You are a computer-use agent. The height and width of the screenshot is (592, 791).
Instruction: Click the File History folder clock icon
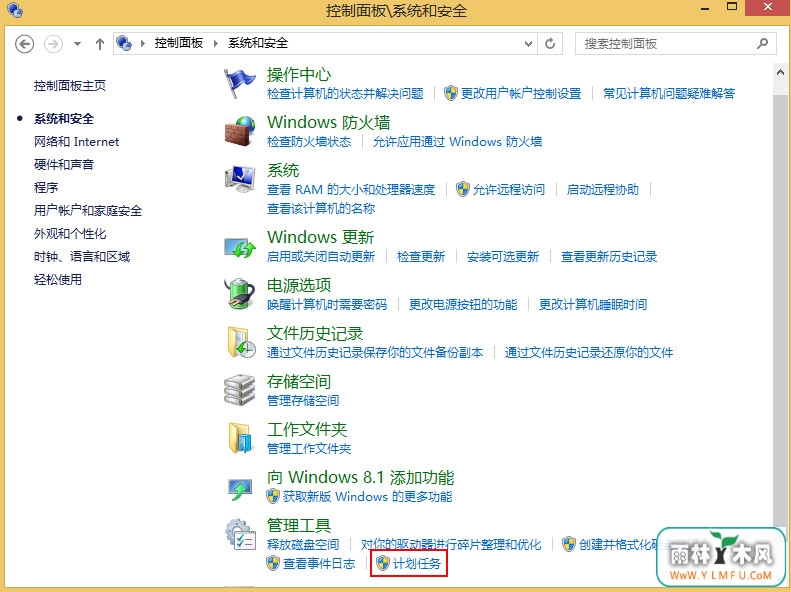pyautogui.click(x=240, y=342)
